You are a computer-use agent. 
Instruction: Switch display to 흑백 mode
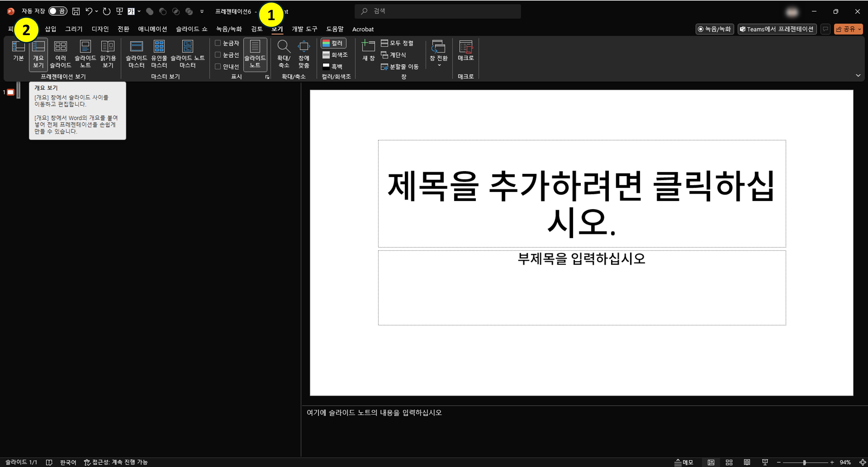334,67
